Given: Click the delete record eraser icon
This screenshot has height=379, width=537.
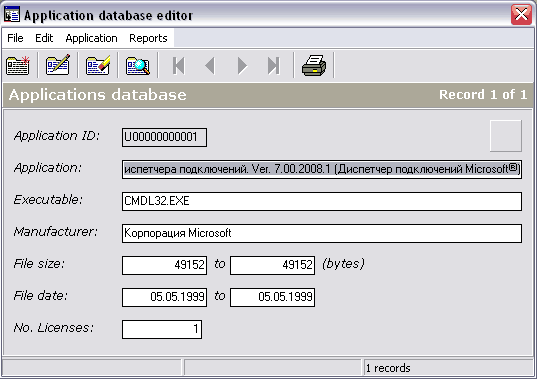Looking at the screenshot, I should coord(98,65).
